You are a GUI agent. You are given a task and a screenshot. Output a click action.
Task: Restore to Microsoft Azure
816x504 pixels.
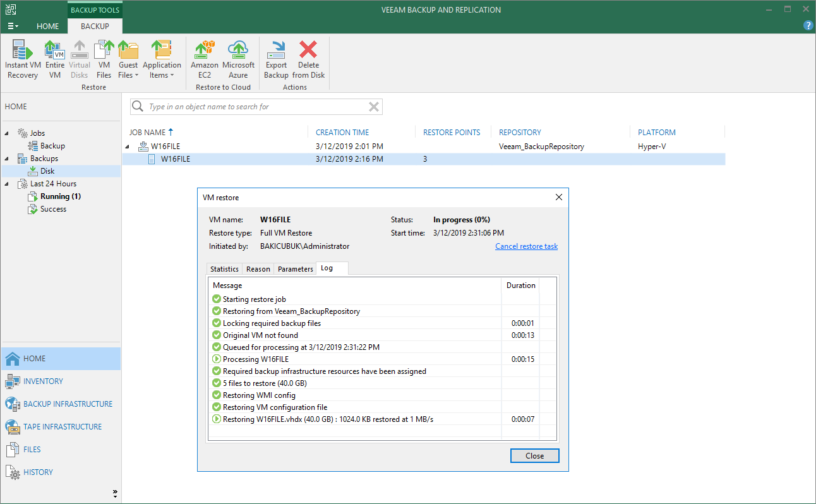coord(238,59)
